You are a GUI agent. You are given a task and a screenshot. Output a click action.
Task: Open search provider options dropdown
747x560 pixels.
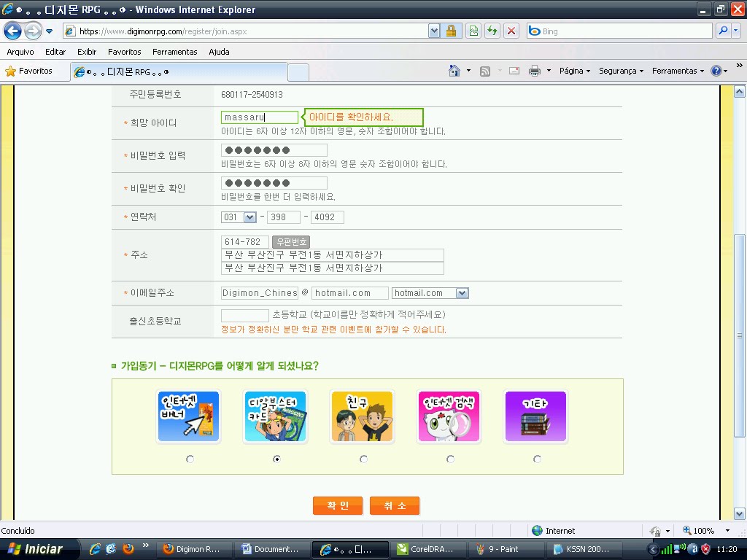[736, 31]
